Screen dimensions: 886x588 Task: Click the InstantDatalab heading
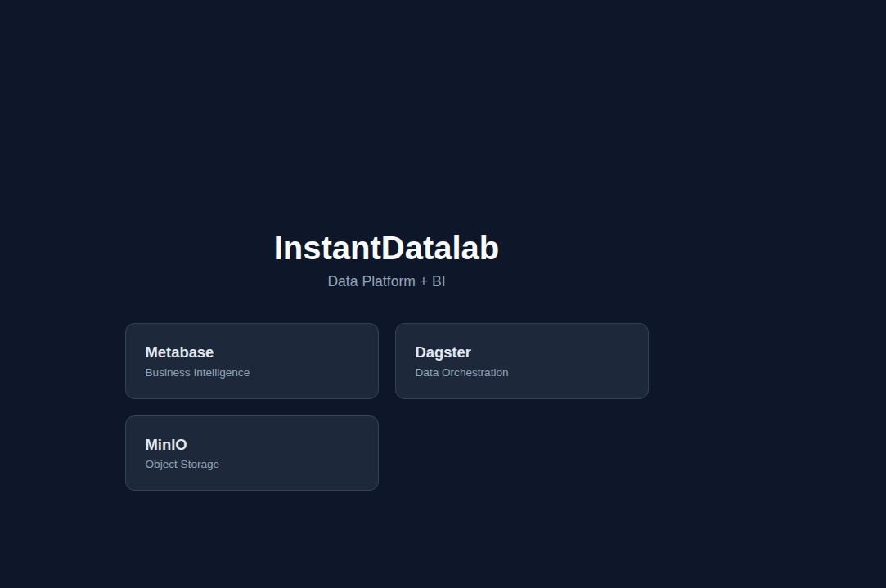click(x=386, y=248)
